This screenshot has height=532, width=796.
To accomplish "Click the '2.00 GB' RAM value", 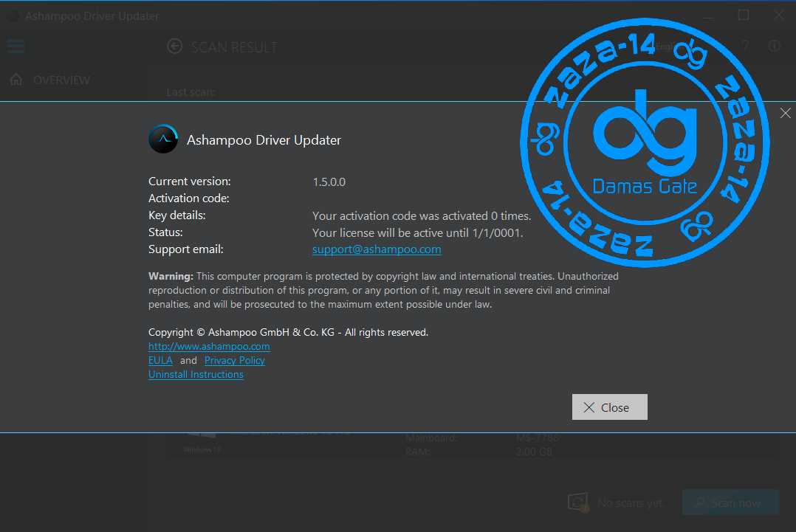I will pos(534,452).
